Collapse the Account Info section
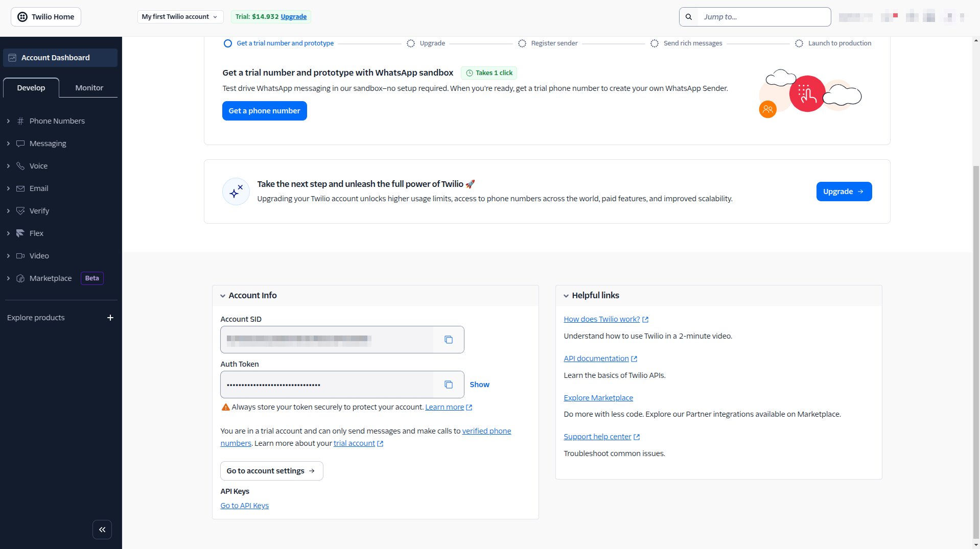 coord(223,296)
